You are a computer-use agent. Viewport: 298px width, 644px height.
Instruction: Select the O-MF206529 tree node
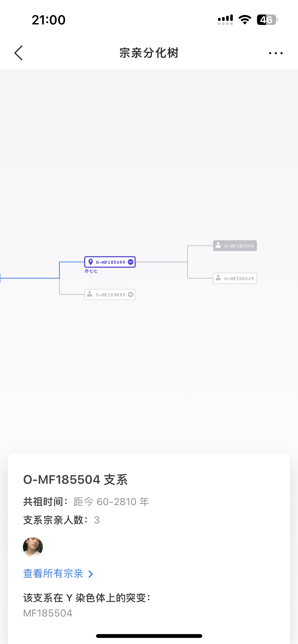click(x=235, y=278)
